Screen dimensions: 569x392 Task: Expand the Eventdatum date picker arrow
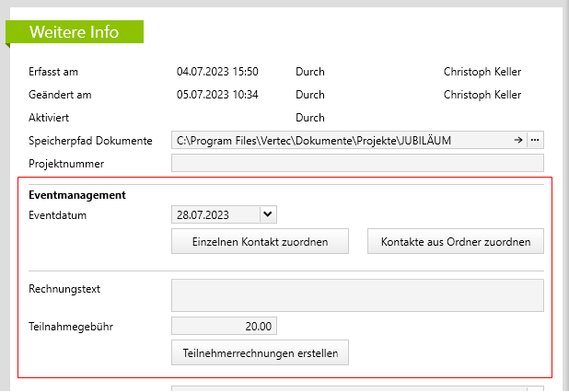click(x=267, y=214)
